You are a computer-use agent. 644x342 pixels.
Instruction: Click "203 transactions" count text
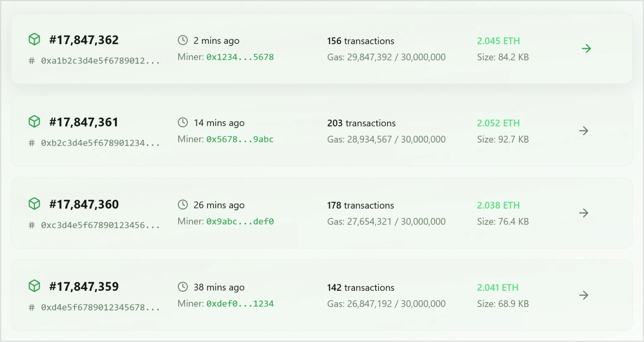click(361, 123)
